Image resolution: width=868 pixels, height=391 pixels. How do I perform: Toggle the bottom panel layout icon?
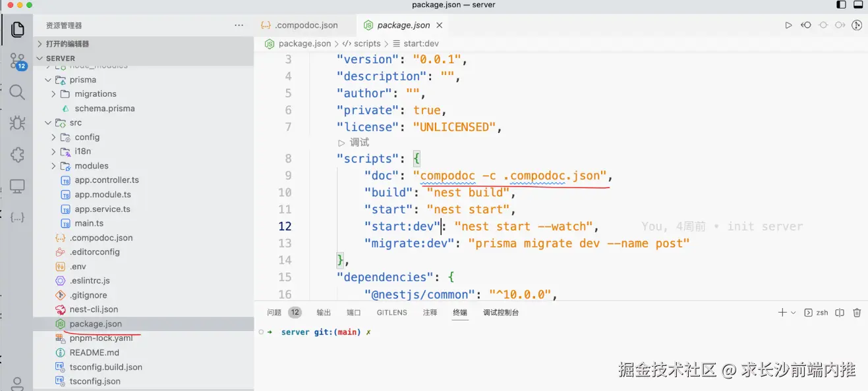pos(858,5)
